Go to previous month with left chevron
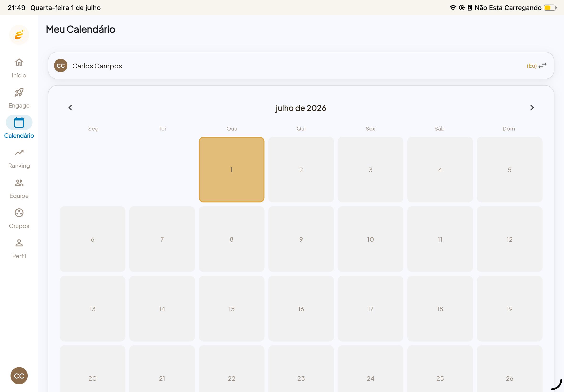Viewport: 564px width, 392px height. point(70,108)
